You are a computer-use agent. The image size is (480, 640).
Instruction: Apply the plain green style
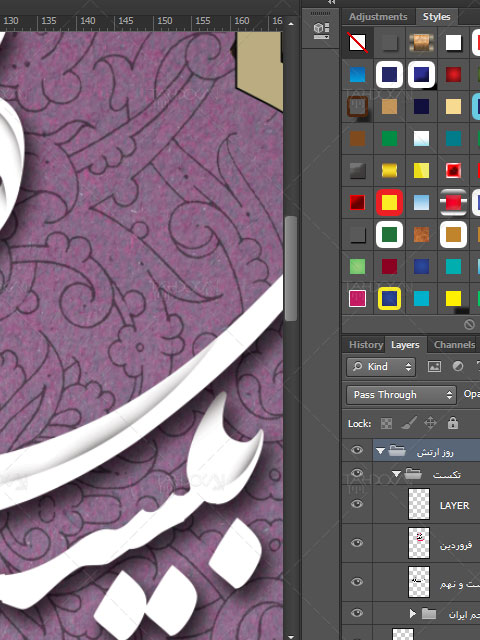(x=389, y=139)
